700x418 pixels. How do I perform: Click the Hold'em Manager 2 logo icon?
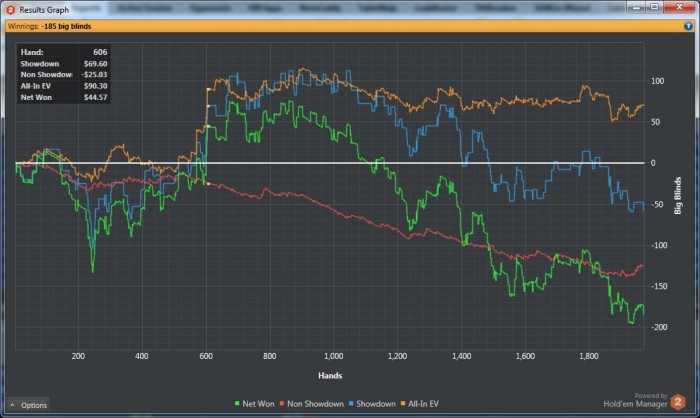point(678,402)
